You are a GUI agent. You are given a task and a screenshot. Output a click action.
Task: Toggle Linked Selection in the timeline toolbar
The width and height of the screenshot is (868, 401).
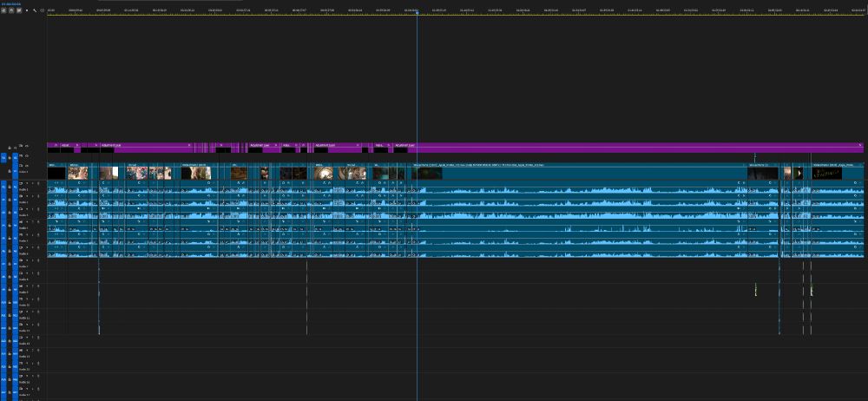click(x=19, y=10)
